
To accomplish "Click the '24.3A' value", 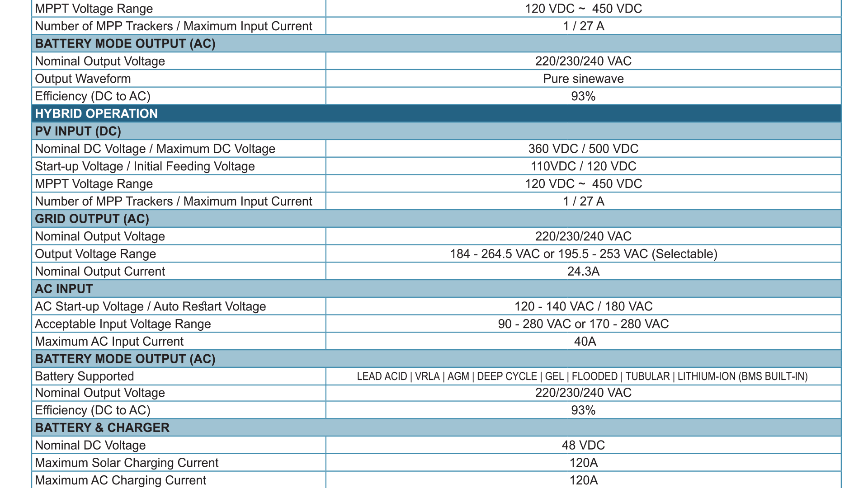I will coord(583,271).
